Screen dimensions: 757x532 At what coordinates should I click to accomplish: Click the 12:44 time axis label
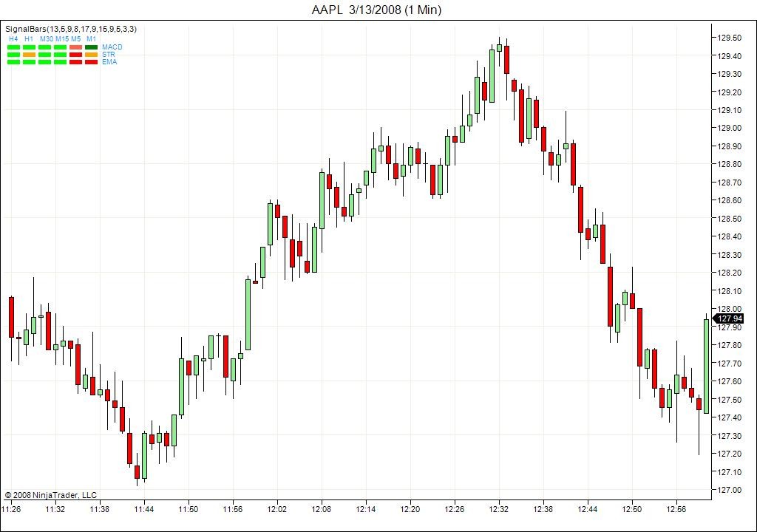[x=588, y=509]
